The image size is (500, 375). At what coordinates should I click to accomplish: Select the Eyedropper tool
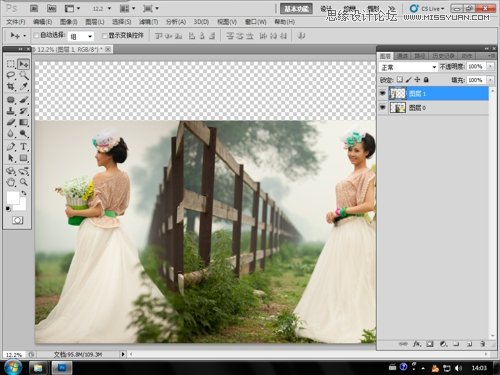tap(23, 87)
